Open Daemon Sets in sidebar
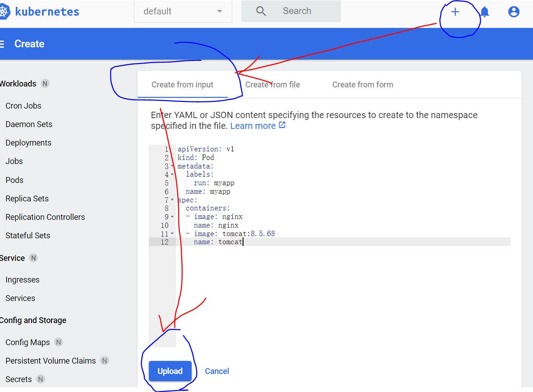The width and height of the screenshot is (533, 392). click(29, 124)
